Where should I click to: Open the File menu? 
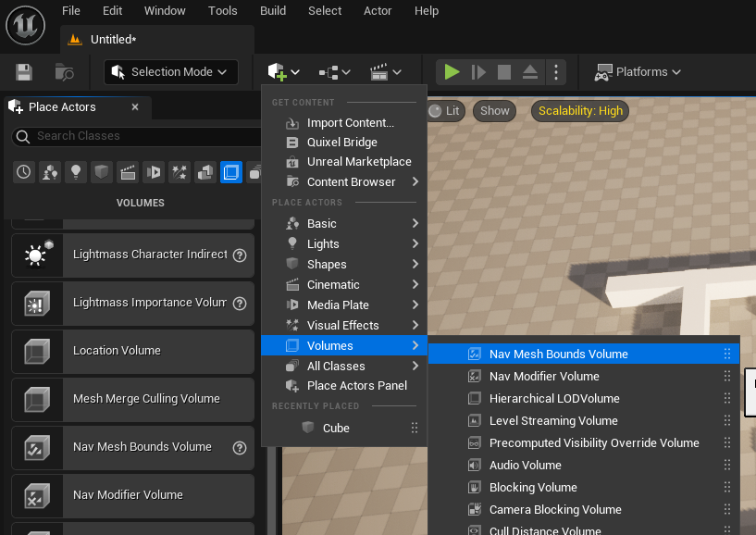tap(71, 10)
